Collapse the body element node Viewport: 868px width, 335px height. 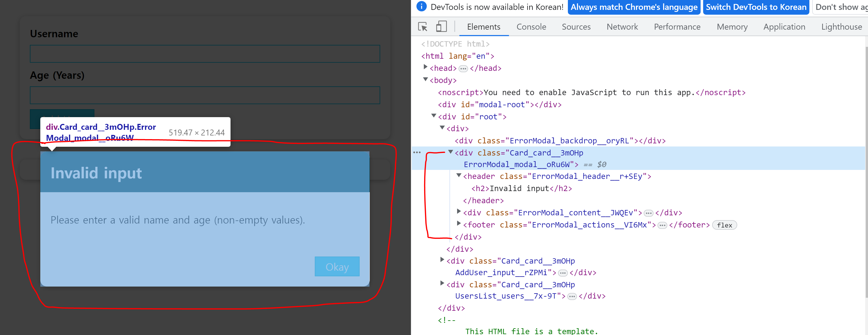[425, 80]
